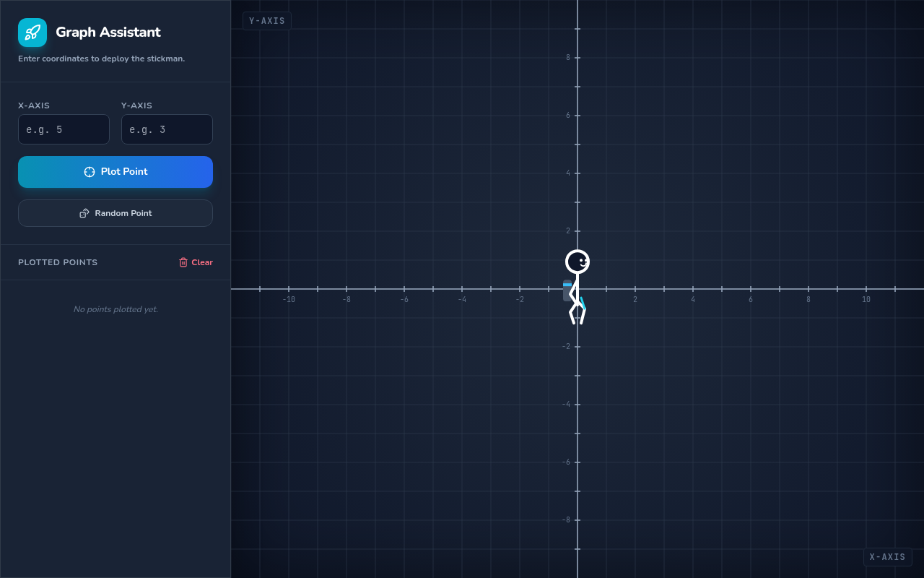Click the Y-axis coordinate input field
924x578 pixels.
click(x=167, y=129)
